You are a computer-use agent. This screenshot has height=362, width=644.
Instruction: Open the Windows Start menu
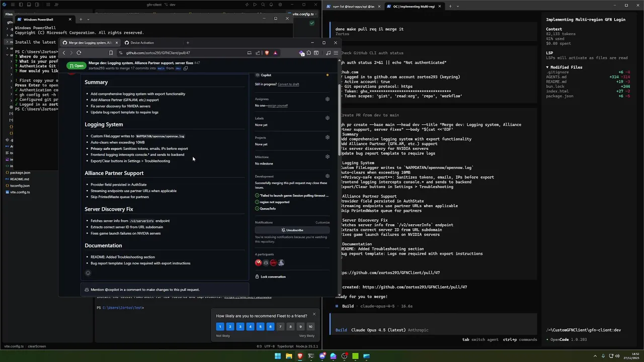[278, 356]
